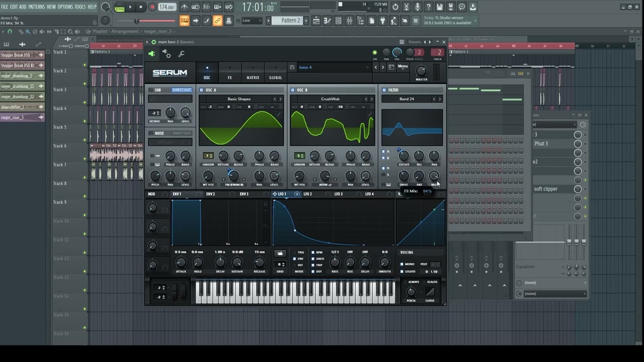Stop playback with the stop button
Screen dimensions: 644x362
pyautogui.click(x=141, y=7)
